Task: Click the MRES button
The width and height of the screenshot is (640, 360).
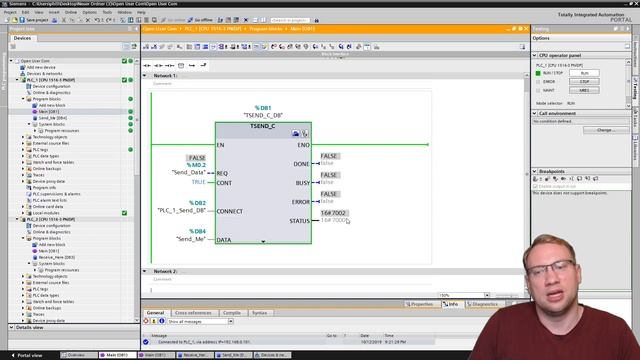Action: (x=584, y=90)
